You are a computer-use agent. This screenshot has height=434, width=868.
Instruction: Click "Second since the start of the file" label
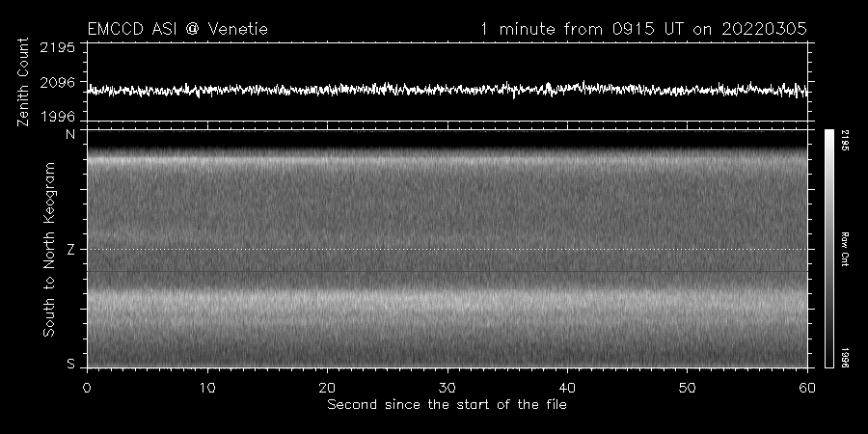click(x=447, y=405)
